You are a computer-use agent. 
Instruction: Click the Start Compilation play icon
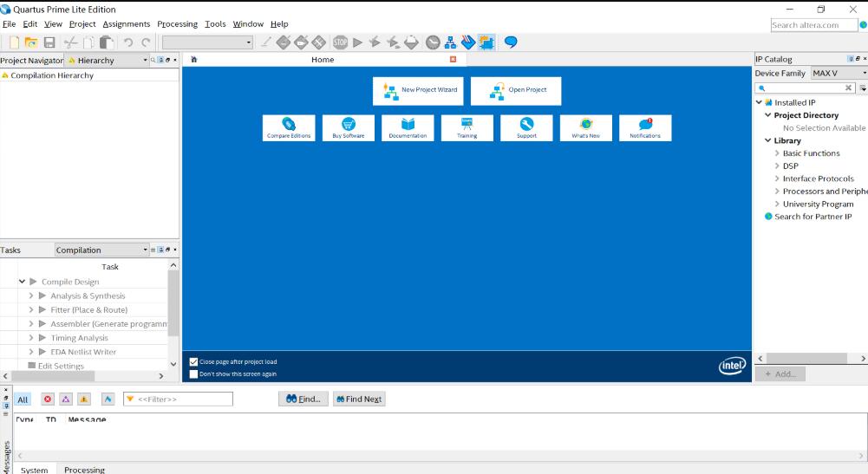tap(357, 42)
